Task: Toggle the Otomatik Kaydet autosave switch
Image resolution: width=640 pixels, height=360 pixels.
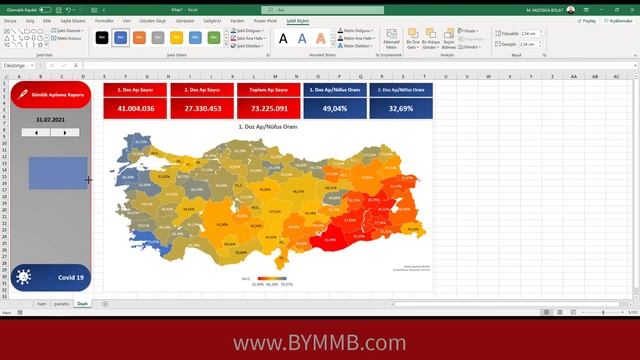Action: click(45, 10)
